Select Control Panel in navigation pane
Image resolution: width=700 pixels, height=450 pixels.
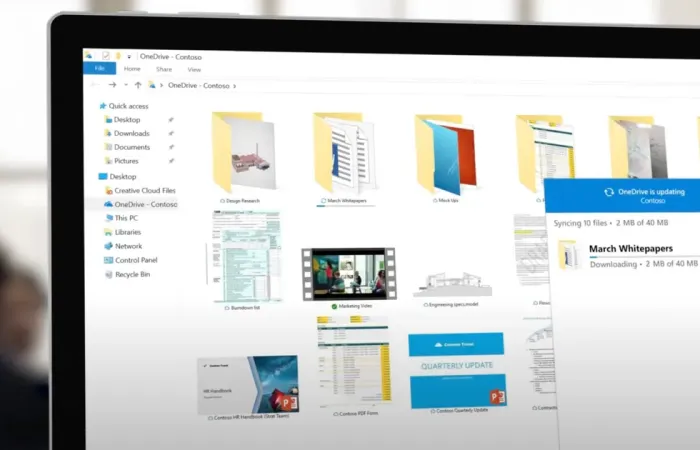coord(131,260)
